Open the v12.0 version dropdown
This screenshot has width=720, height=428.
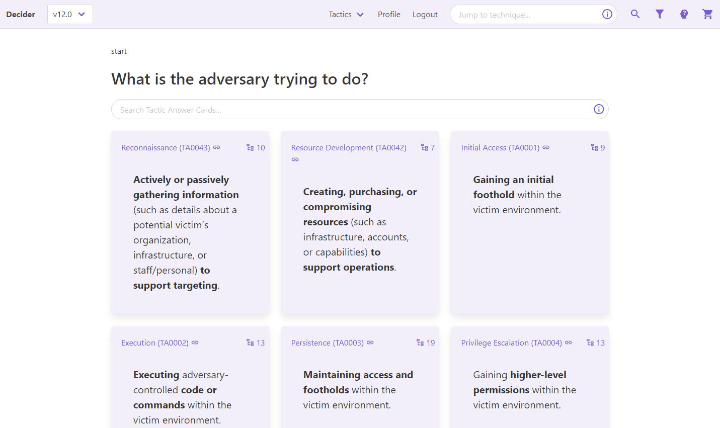pyautogui.click(x=70, y=14)
